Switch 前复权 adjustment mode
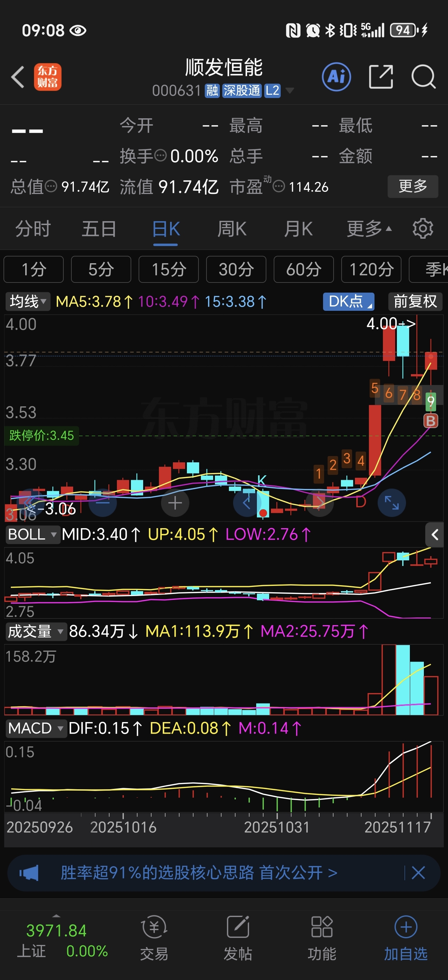448x980 pixels. (415, 302)
